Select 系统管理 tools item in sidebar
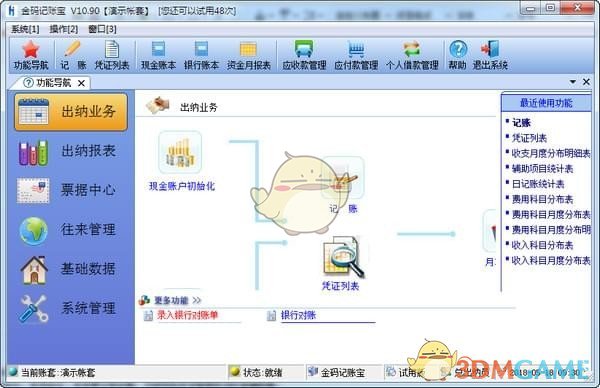Viewport: 600px width, 388px height. tap(71, 308)
